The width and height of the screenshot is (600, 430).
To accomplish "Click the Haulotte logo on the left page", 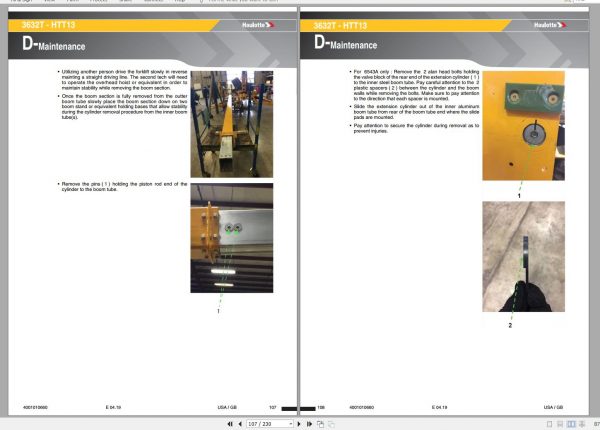I will tap(258, 25).
